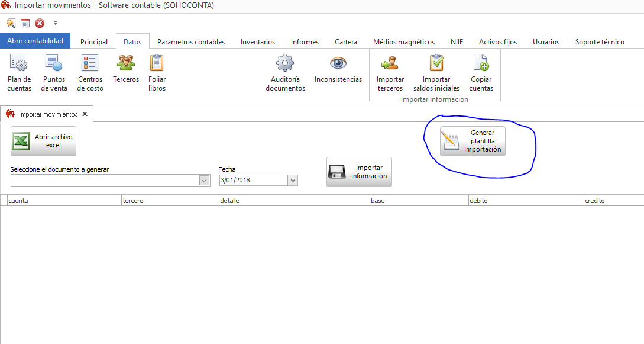
Task: Click Abrir archivo excel button
Action: pos(43,141)
